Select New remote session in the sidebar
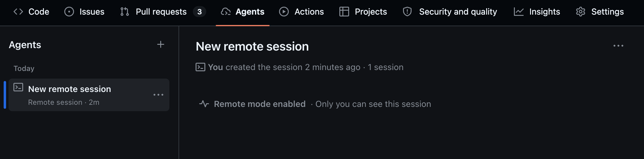Image resolution: width=644 pixels, height=159 pixels. 69,89
